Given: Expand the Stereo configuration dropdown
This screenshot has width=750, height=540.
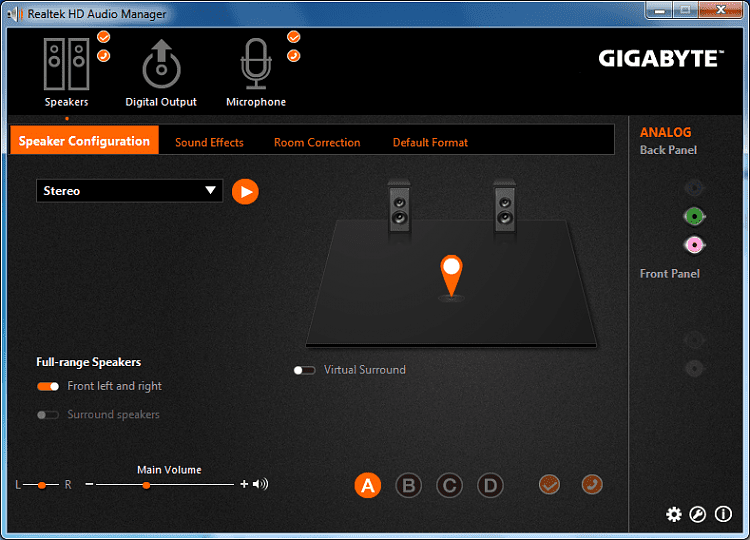Looking at the screenshot, I should [x=130, y=191].
